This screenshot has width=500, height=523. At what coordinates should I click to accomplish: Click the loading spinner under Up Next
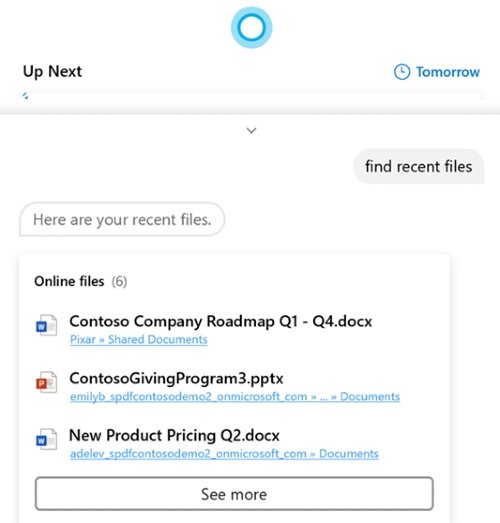[25, 96]
